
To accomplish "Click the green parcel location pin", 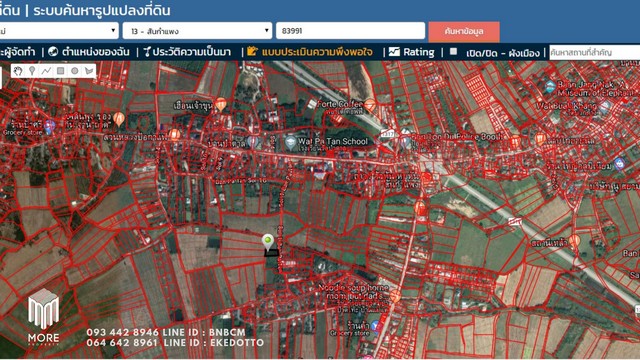I will tap(268, 242).
